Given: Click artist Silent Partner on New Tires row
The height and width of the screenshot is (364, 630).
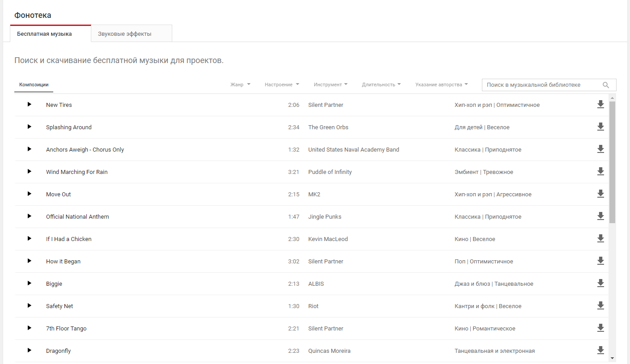Looking at the screenshot, I should coord(326,105).
